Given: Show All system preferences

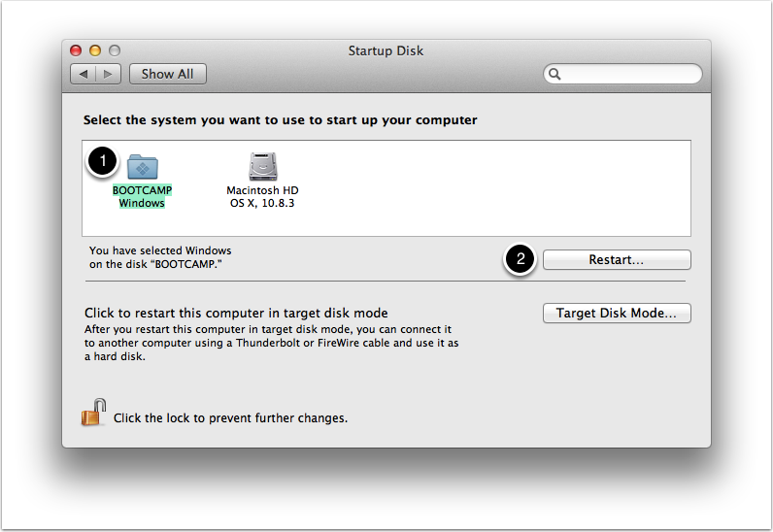Looking at the screenshot, I should point(168,74).
